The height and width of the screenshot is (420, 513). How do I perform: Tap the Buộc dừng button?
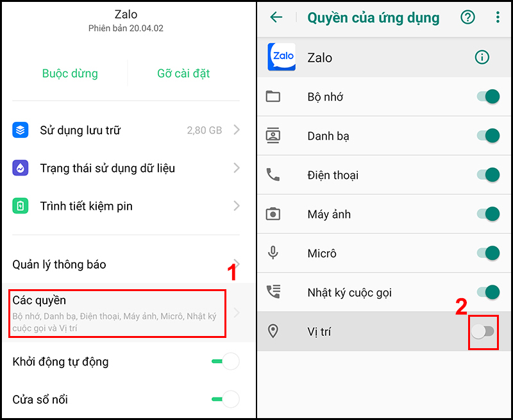(x=70, y=73)
